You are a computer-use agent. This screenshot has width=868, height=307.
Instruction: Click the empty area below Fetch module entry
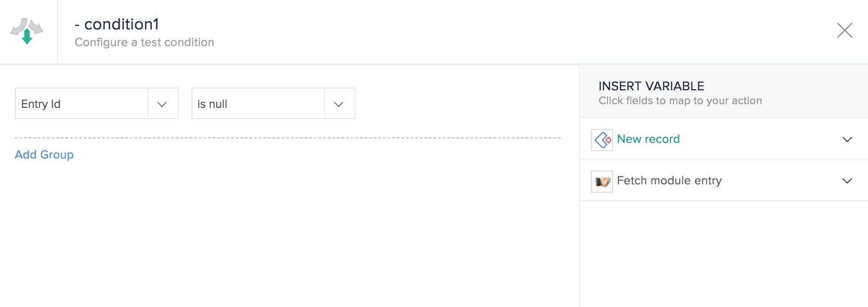723,254
